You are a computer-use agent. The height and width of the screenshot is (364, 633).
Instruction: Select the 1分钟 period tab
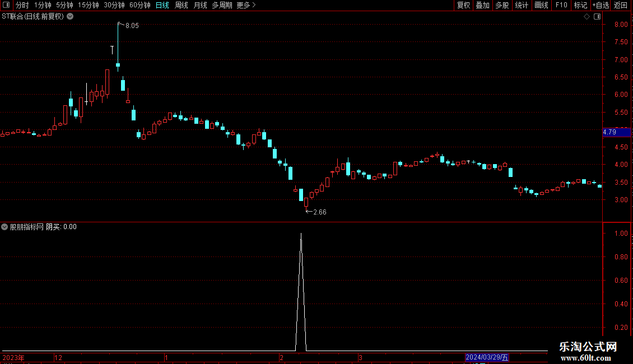[x=43, y=5]
